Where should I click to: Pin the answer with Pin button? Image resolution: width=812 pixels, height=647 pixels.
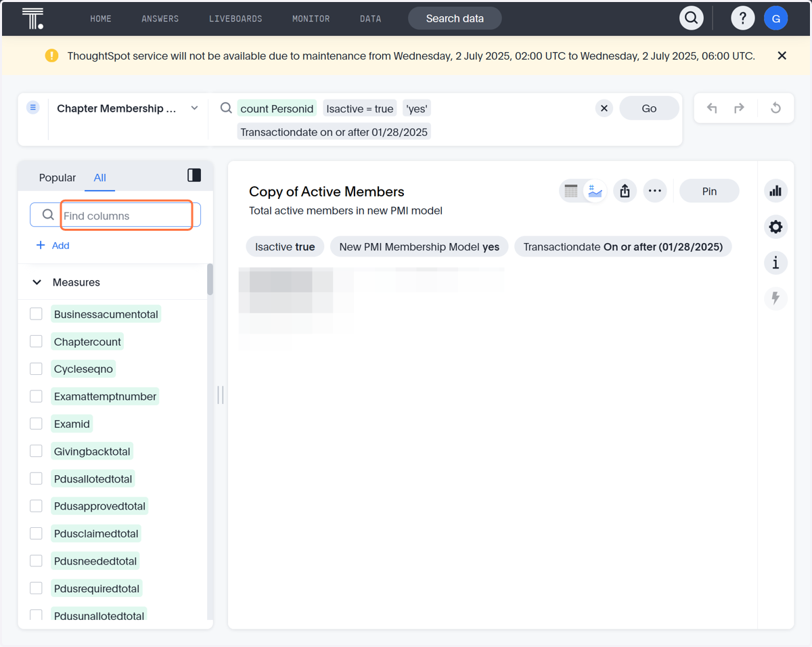point(709,192)
